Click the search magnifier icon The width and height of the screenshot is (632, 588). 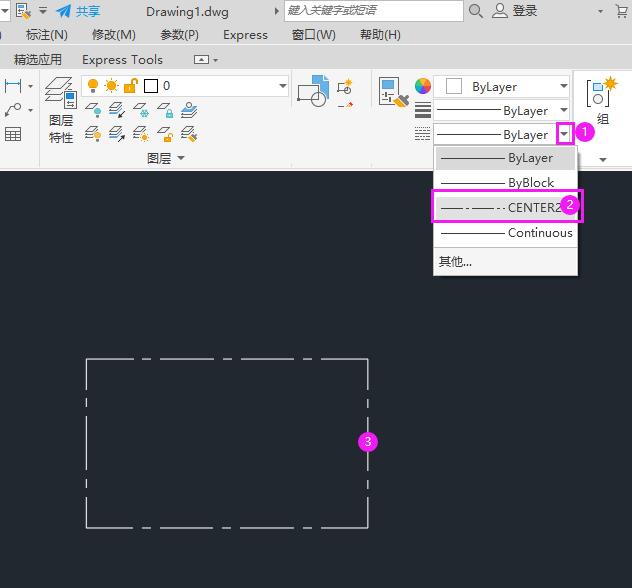[476, 11]
